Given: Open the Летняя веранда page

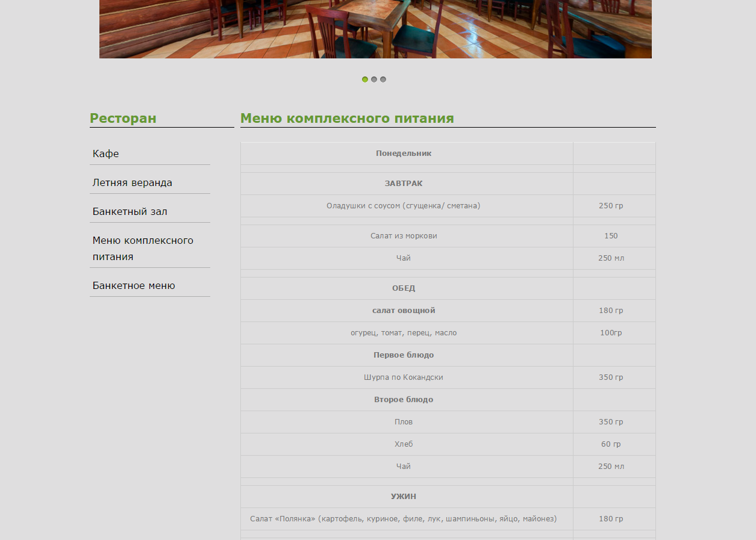Looking at the screenshot, I should click(x=133, y=182).
